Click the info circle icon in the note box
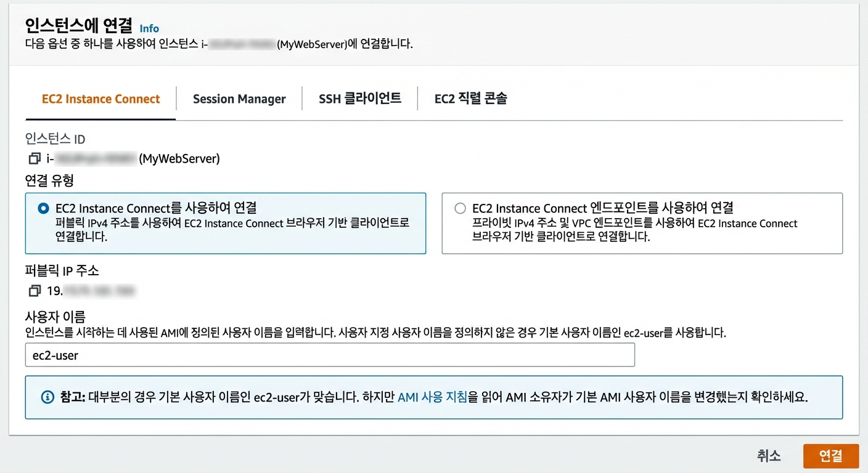This screenshot has width=868, height=473. click(47, 397)
